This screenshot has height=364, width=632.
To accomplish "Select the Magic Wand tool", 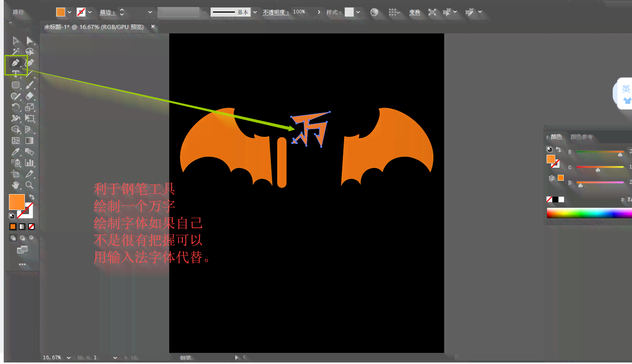I will click(x=16, y=52).
